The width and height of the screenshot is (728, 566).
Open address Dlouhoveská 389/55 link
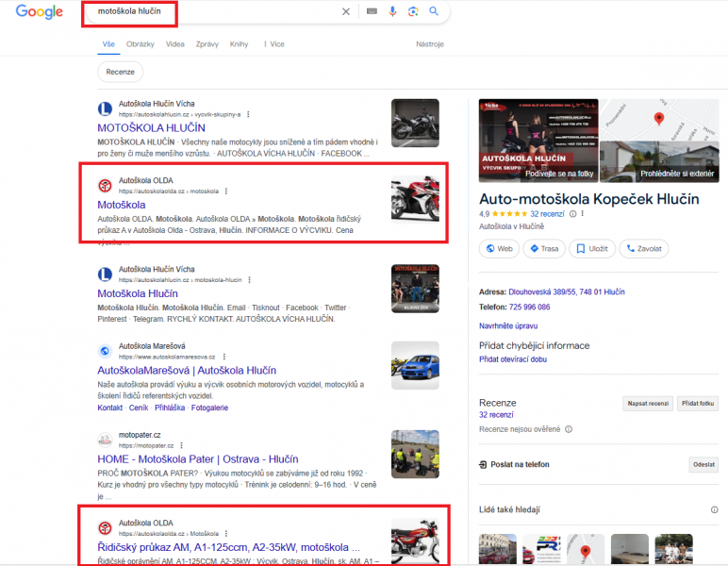567,292
